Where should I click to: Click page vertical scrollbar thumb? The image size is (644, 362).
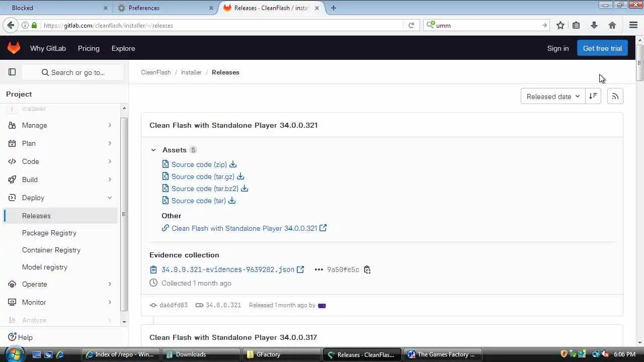[x=639, y=63]
